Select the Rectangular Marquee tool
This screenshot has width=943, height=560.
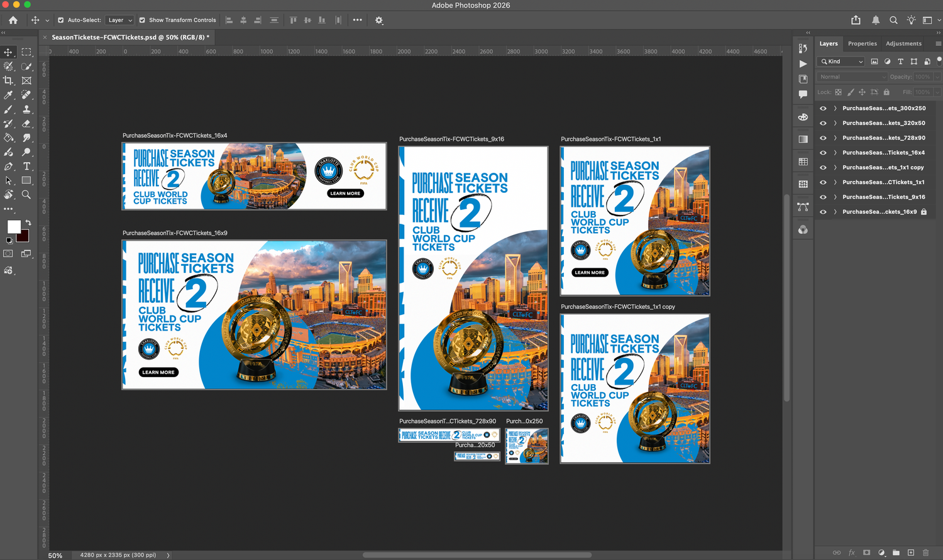coord(26,52)
